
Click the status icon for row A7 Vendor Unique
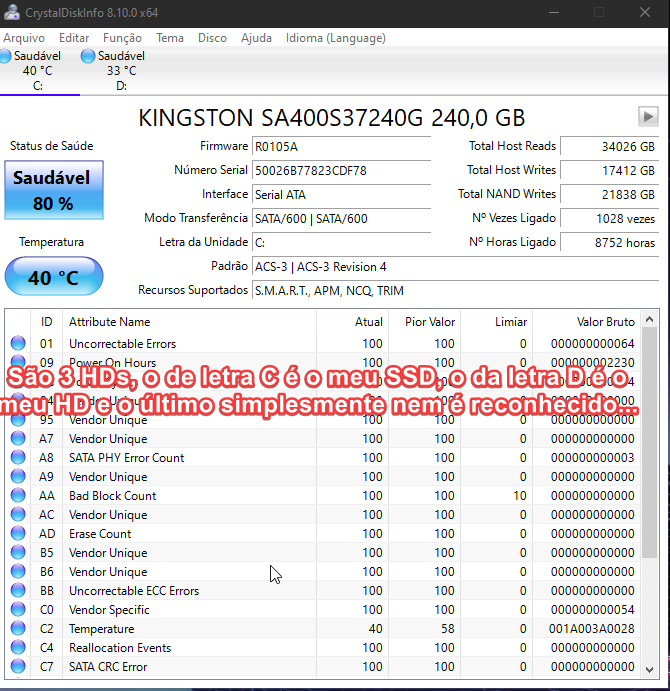pyautogui.click(x=18, y=438)
